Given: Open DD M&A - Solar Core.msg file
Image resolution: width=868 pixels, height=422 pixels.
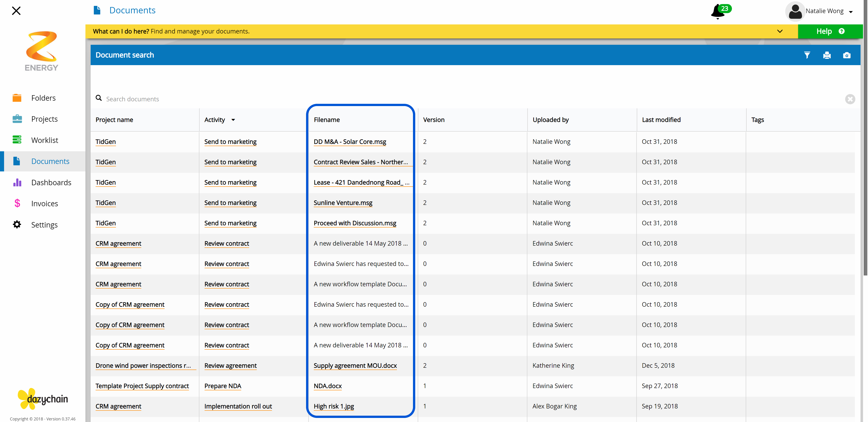Looking at the screenshot, I should [350, 142].
